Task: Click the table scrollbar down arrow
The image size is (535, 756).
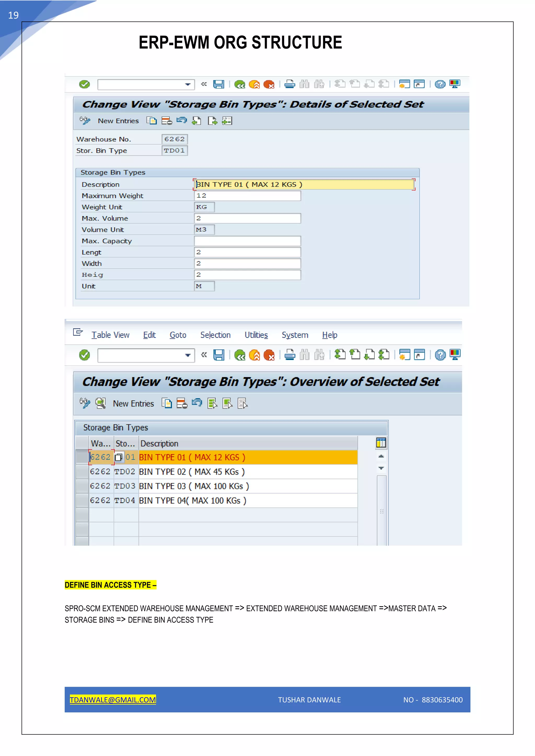Action: pyautogui.click(x=381, y=468)
